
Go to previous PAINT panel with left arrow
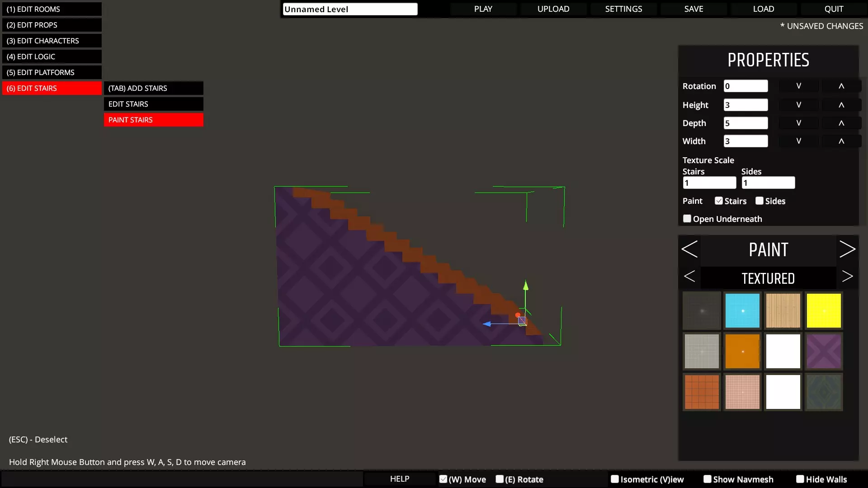coord(689,249)
